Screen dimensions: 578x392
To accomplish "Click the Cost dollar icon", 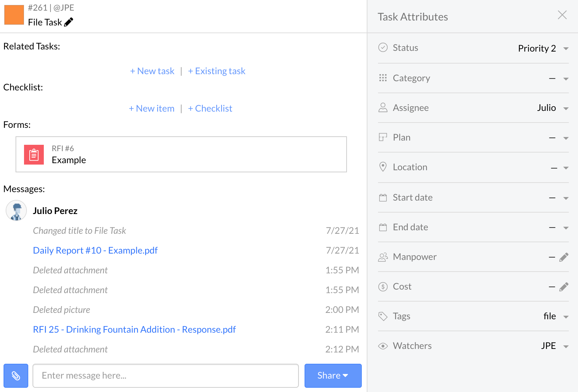I will [x=383, y=286].
